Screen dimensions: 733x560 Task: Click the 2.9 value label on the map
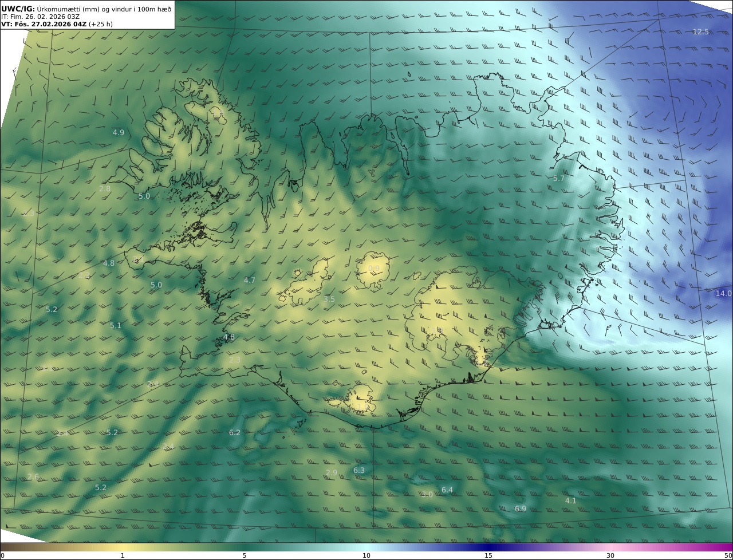point(332,472)
